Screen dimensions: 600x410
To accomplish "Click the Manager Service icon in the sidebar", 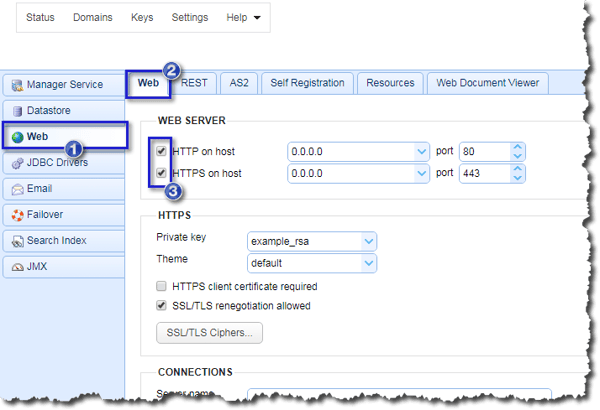I will click(x=17, y=85).
